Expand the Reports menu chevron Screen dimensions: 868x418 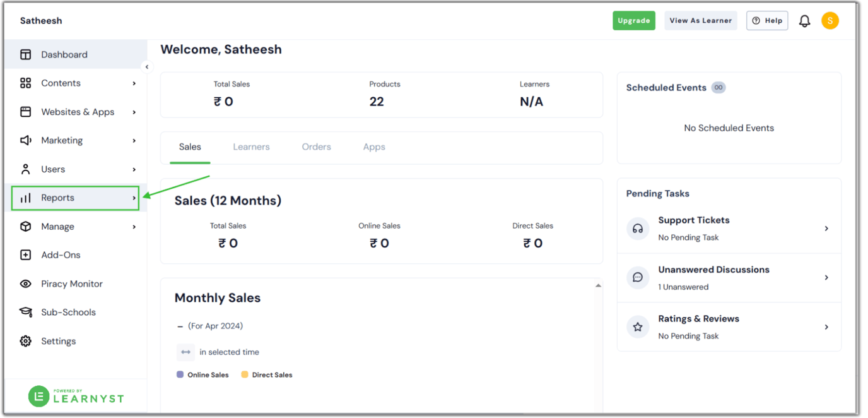click(134, 198)
